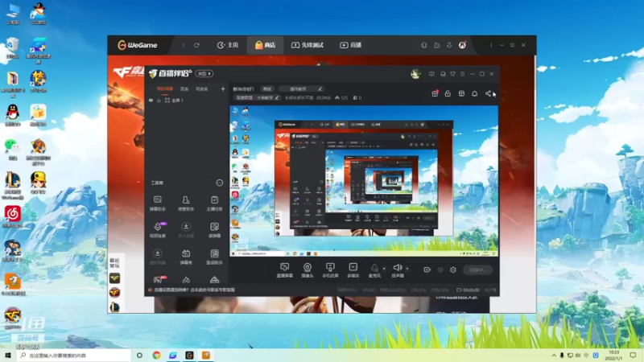
Task: Click the popularity flame count 125
Action: point(341,97)
